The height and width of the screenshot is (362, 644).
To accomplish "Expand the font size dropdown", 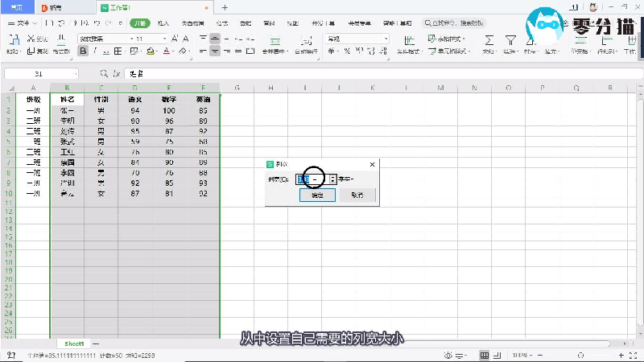I will click(x=164, y=38).
